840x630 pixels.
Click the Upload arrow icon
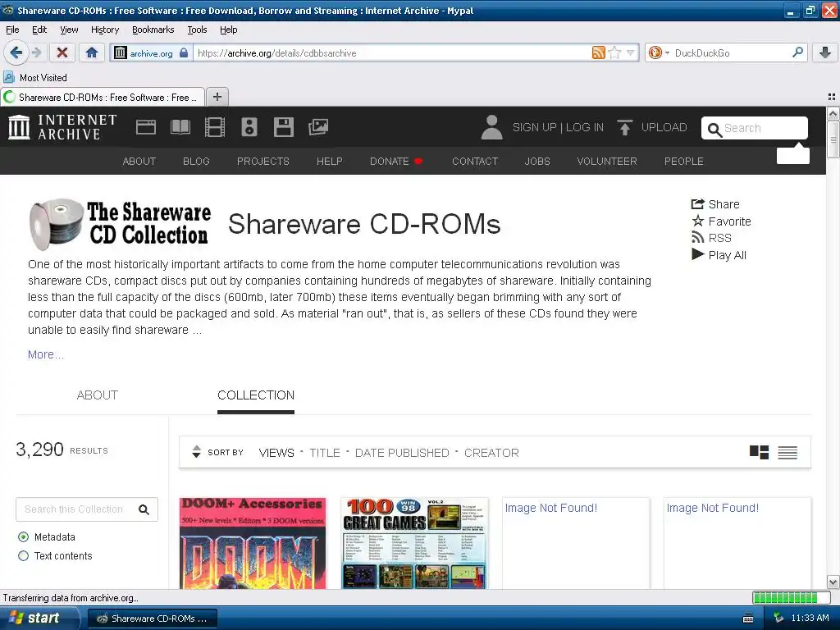coord(624,127)
